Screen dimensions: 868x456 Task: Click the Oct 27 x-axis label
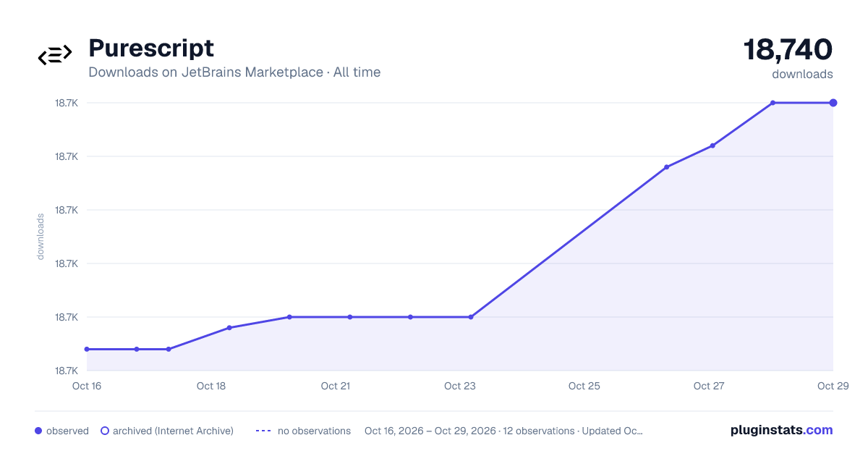[x=709, y=386]
